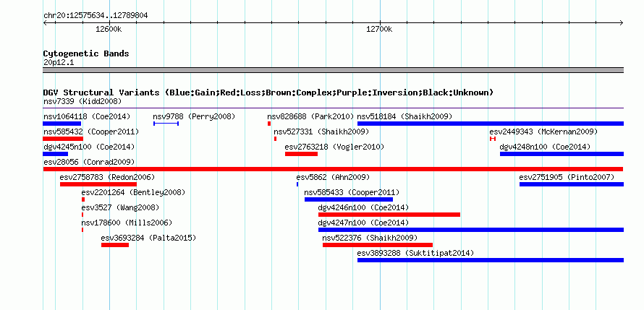Screen dimensions: 644x310
Task: Open esv2751905 (Pinto2007) label
Action: pyautogui.click(x=567, y=177)
